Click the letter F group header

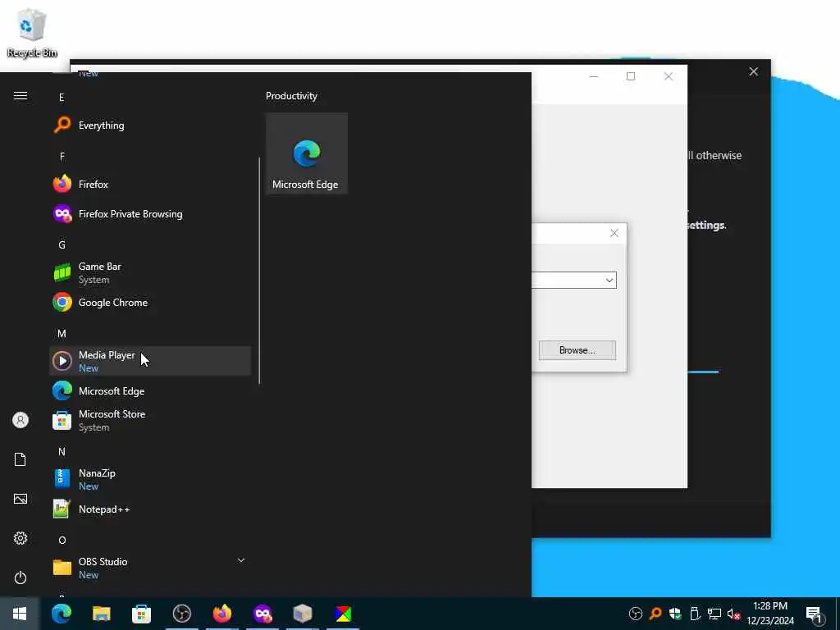62,157
